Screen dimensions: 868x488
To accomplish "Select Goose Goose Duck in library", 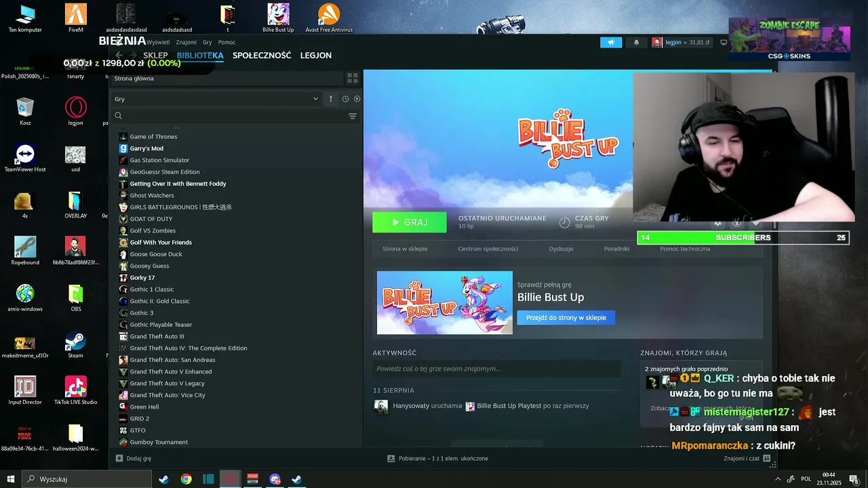I will click(x=156, y=254).
